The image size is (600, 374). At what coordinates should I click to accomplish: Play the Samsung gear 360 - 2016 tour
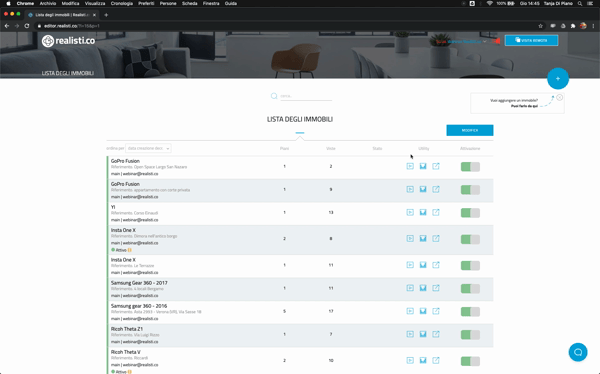[x=410, y=311]
